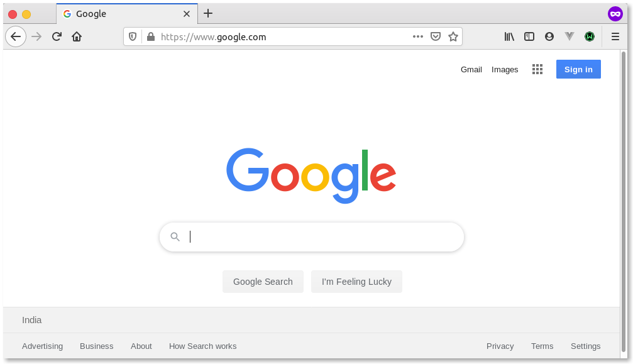
Task: Reload the current page
Action: 57,36
